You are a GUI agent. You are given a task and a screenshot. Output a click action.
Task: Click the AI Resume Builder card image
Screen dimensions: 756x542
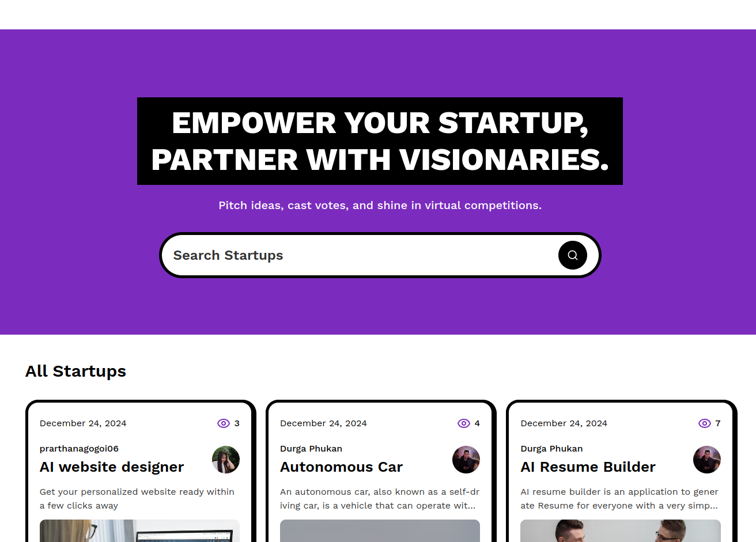[620, 531]
